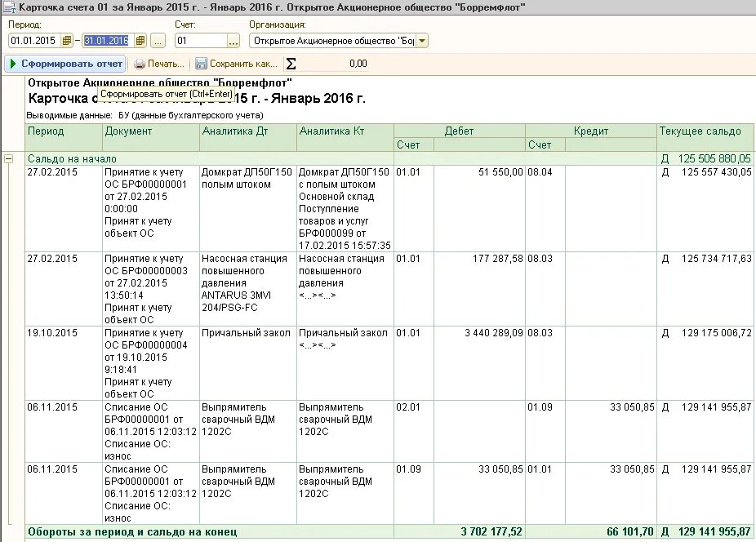Screen dimensions: 756x542
Task: Click Сформировать отчет button
Action: [66, 64]
